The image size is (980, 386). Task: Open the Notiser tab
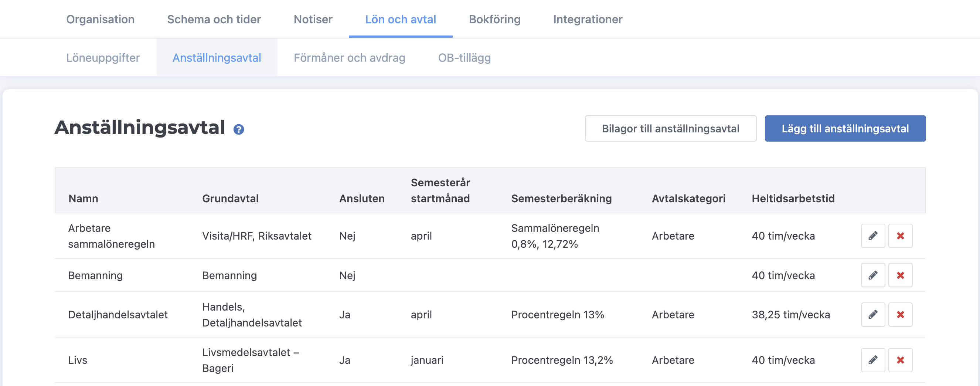coord(313,19)
